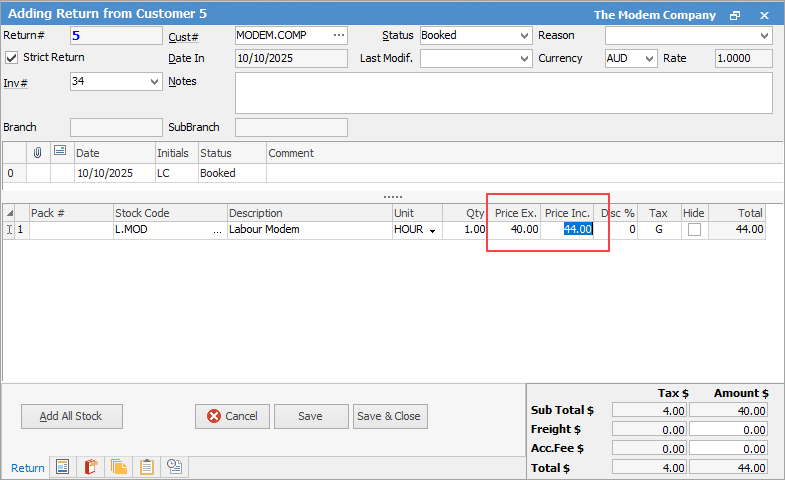Open the clipboard tab icon
Image resolution: width=785 pixels, height=480 pixels.
click(146, 467)
